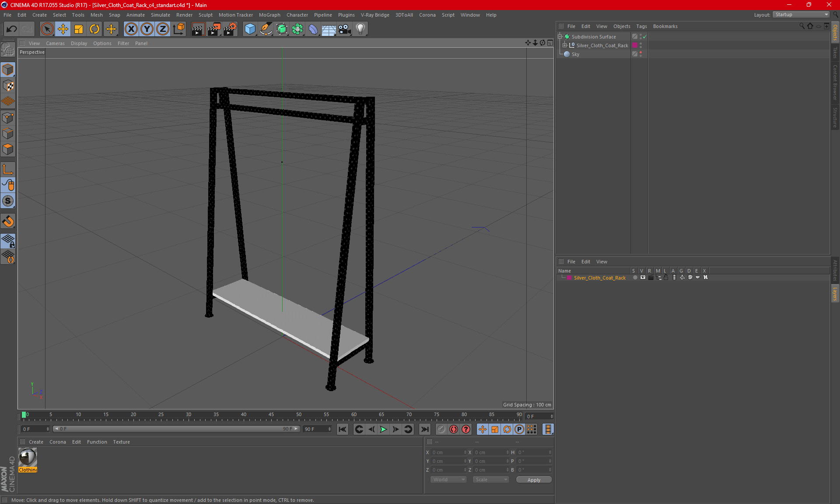Open the Render menu

coord(184,15)
